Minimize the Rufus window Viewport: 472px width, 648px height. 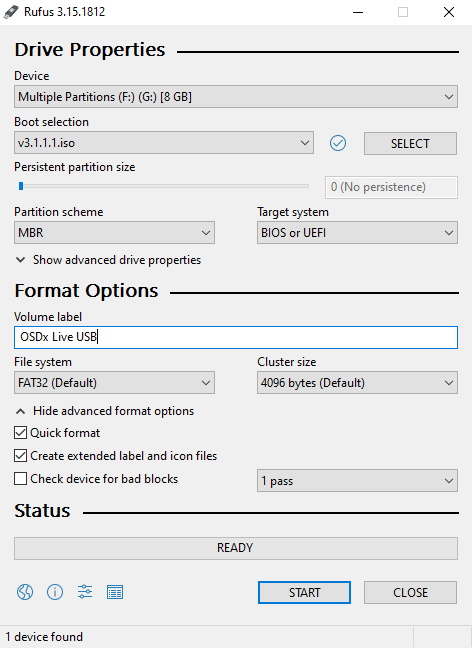click(x=358, y=12)
